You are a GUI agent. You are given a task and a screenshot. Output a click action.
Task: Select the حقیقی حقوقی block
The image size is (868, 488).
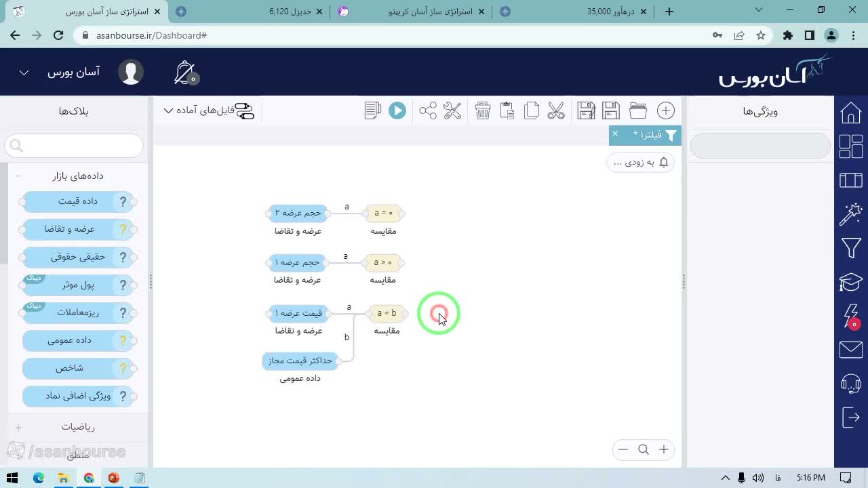click(77, 257)
